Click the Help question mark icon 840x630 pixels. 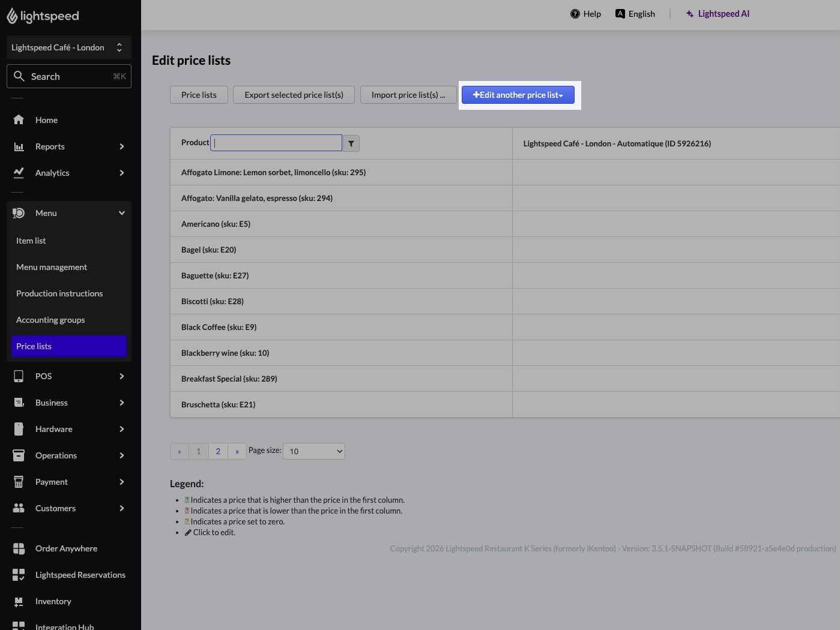point(575,14)
